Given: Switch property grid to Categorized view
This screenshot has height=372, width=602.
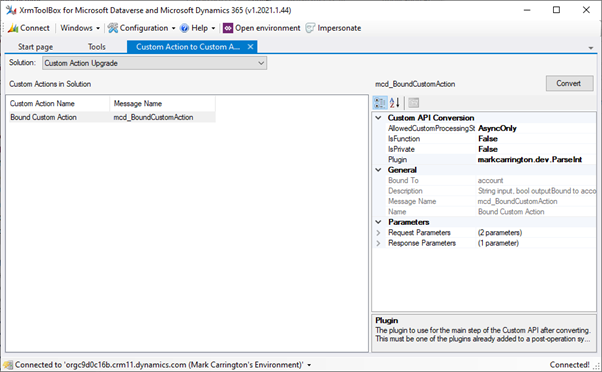Looking at the screenshot, I should (x=380, y=103).
